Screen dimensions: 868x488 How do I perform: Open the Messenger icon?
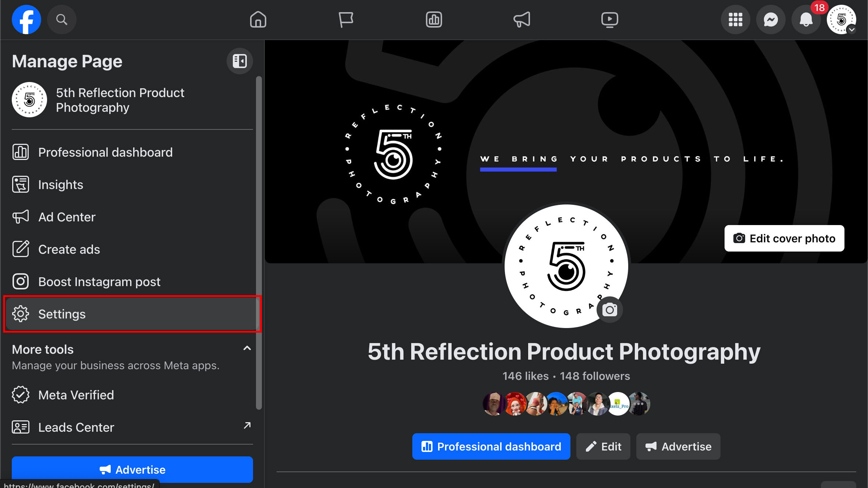click(771, 19)
